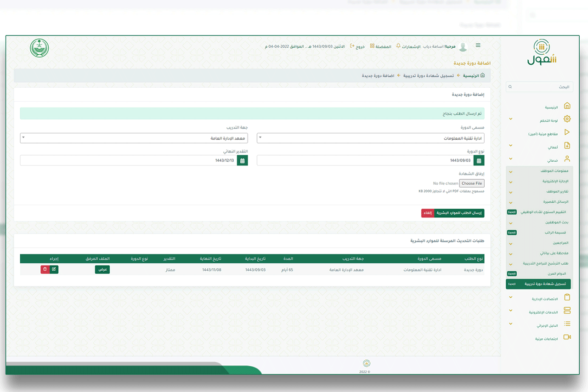Expand the أعمالي chevron in sidebar
This screenshot has height=392, width=588.
tap(511, 146)
